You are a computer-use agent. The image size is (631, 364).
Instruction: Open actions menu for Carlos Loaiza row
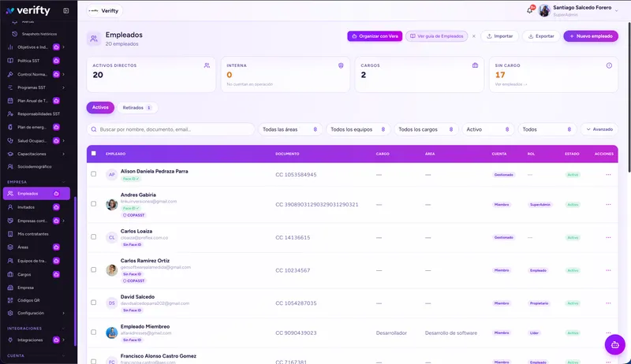click(x=608, y=237)
